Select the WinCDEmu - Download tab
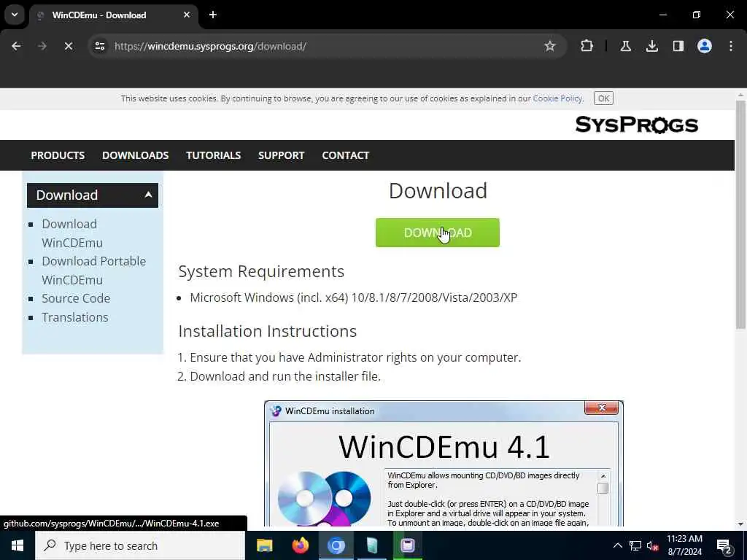 pos(113,15)
